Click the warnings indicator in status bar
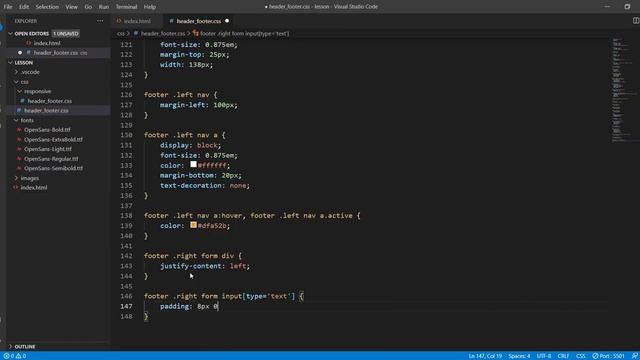The width and height of the screenshot is (640, 360). pyautogui.click(x=21, y=356)
